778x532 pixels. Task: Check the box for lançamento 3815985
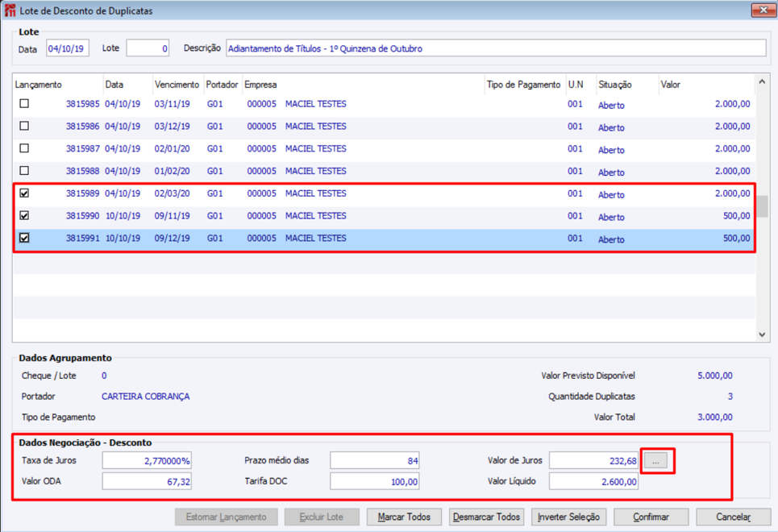pos(24,104)
